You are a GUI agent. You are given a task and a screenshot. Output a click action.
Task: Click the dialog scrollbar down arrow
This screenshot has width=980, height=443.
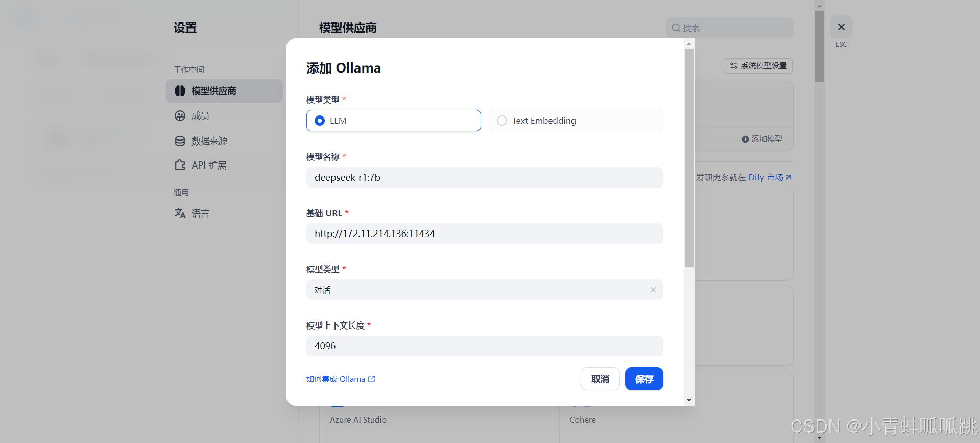point(689,400)
